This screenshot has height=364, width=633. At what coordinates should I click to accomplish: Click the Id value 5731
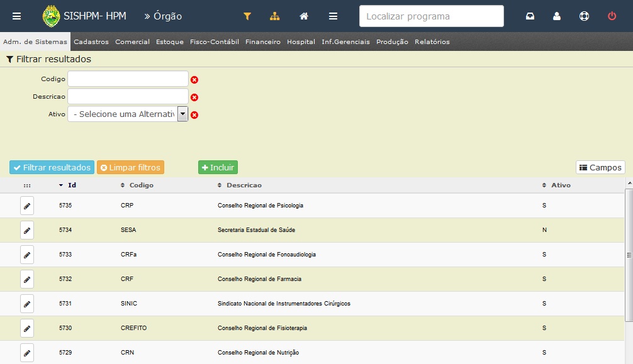click(x=65, y=304)
